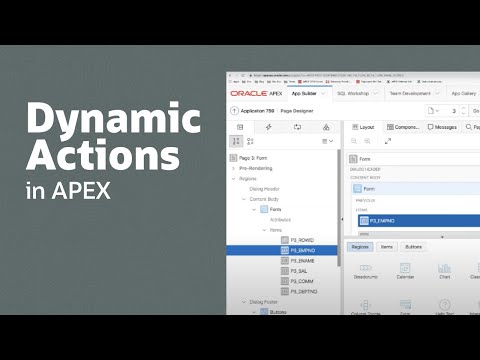
Task: Expand the Pre-Rendering tree node
Action: pos(233,168)
